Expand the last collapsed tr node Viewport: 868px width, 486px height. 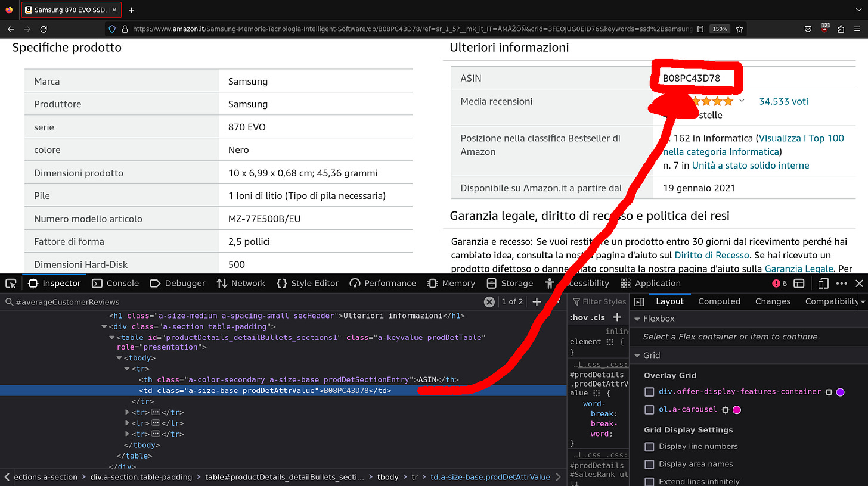click(x=126, y=434)
